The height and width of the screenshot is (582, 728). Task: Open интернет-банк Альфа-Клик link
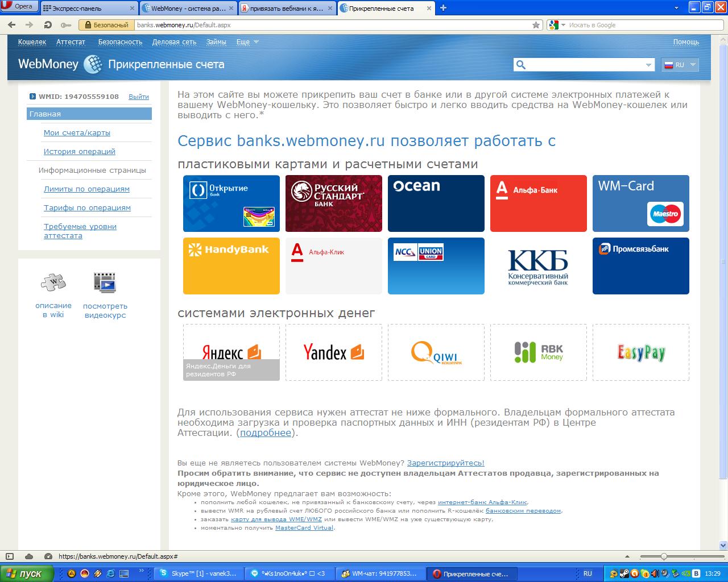(x=482, y=502)
